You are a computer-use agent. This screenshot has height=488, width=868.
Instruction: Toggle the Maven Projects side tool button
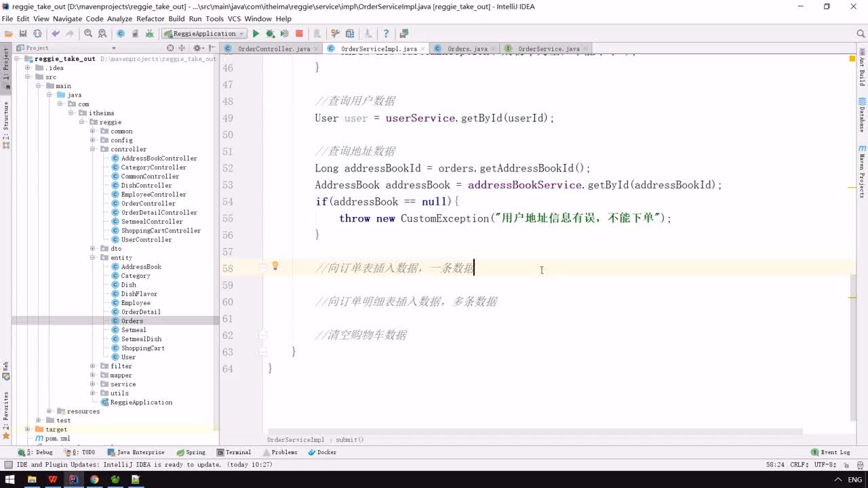(862, 172)
